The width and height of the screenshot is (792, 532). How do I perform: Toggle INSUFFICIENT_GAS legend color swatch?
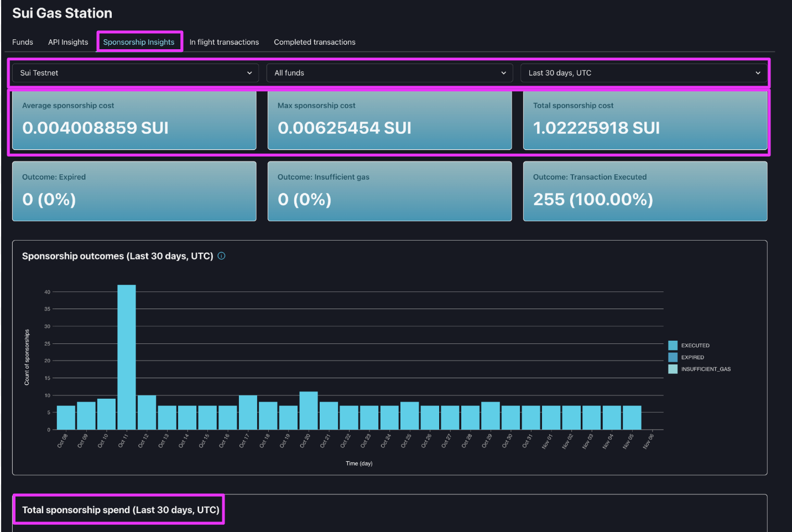pyautogui.click(x=673, y=369)
